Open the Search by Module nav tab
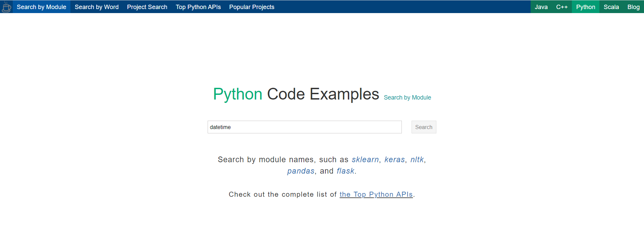The height and width of the screenshot is (248, 644). 42,7
